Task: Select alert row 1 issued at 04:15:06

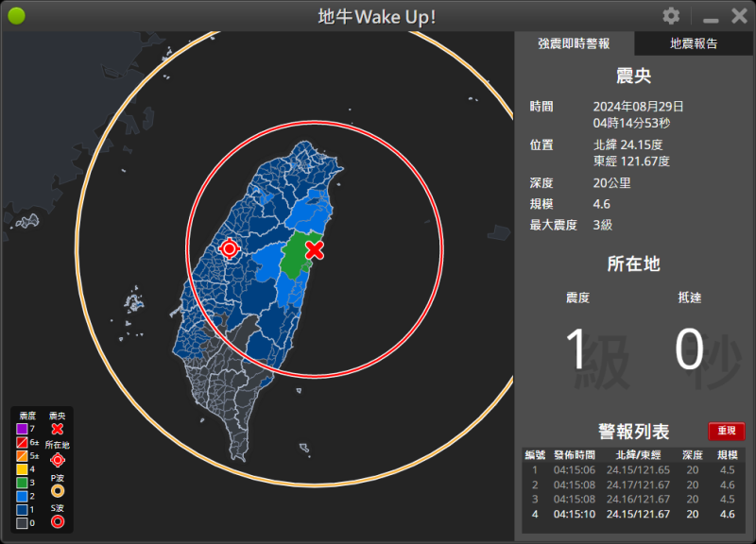Action: pos(633,469)
